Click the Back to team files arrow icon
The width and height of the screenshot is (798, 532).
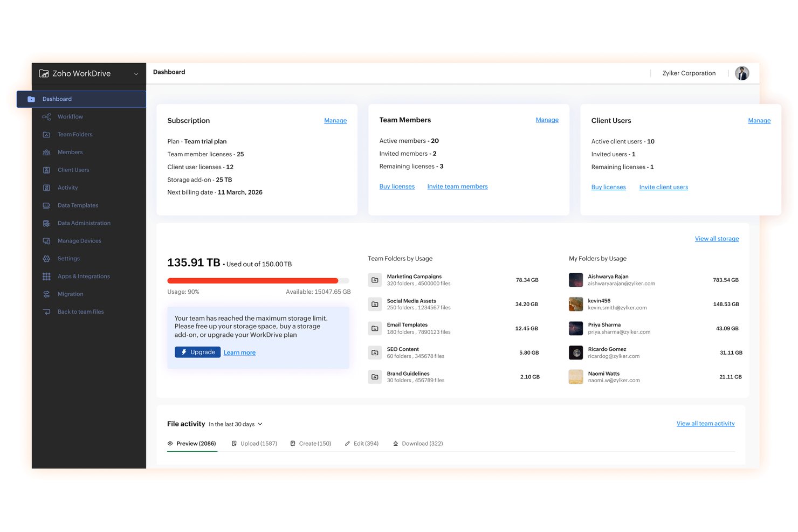coord(46,312)
